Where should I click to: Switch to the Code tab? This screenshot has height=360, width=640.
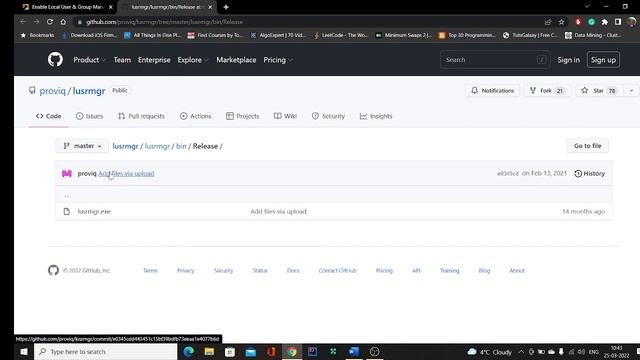pos(49,116)
